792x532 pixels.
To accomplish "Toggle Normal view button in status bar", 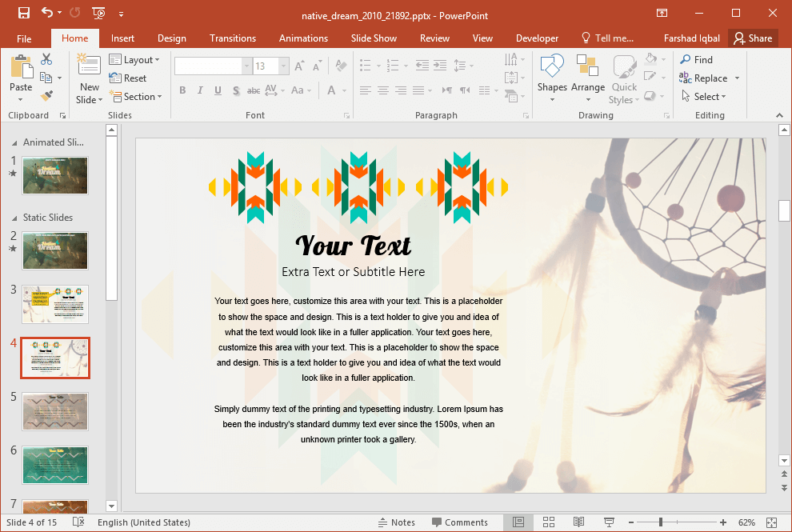I will tap(518, 522).
